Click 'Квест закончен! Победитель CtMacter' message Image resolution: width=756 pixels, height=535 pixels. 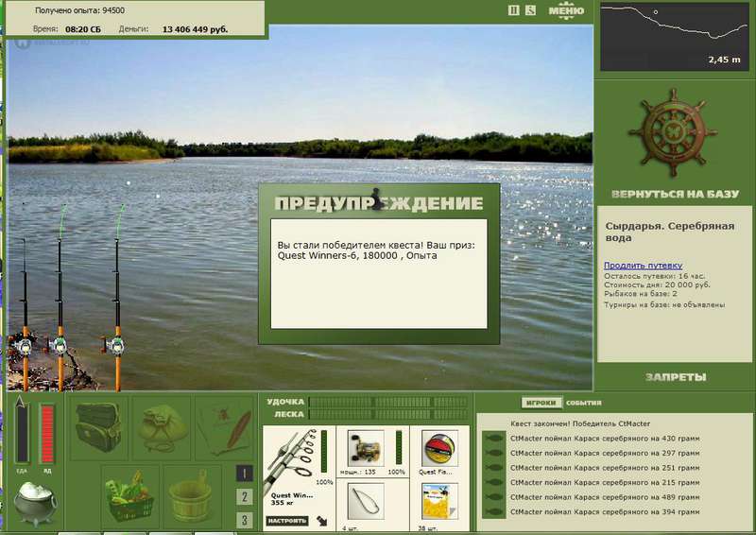(x=580, y=423)
